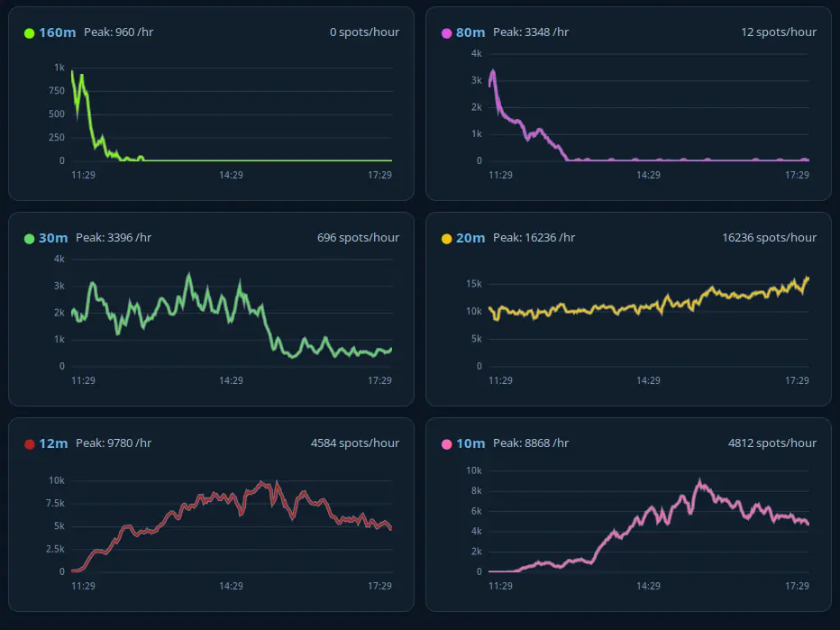Click 11:29 on the 30m chart axis

[x=83, y=380]
